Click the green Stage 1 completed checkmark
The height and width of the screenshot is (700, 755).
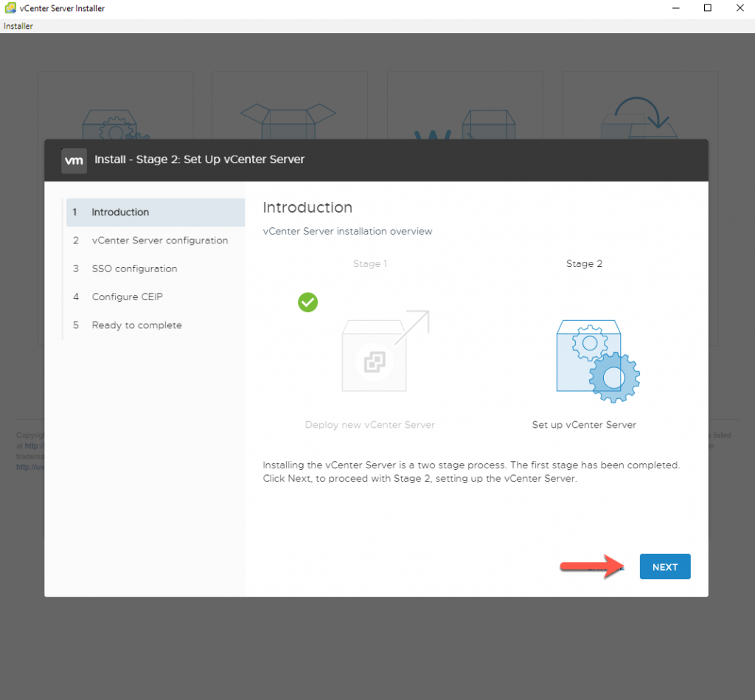307,302
